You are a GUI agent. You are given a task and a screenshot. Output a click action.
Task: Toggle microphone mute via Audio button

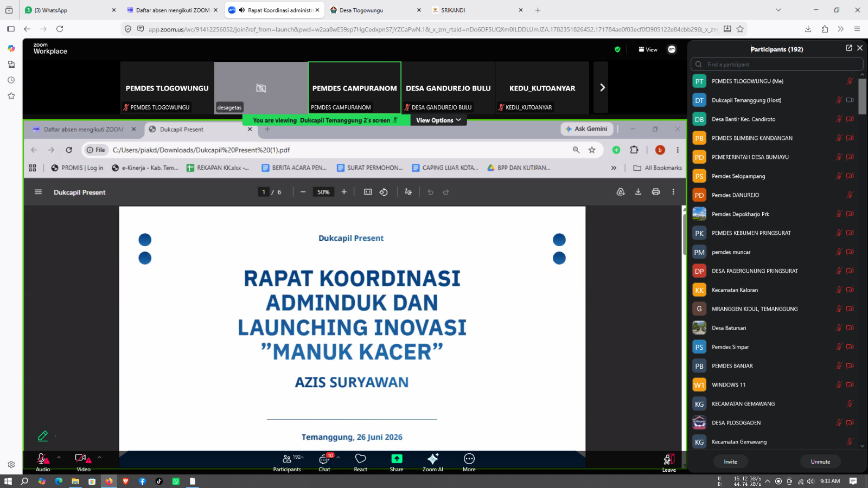(43, 462)
